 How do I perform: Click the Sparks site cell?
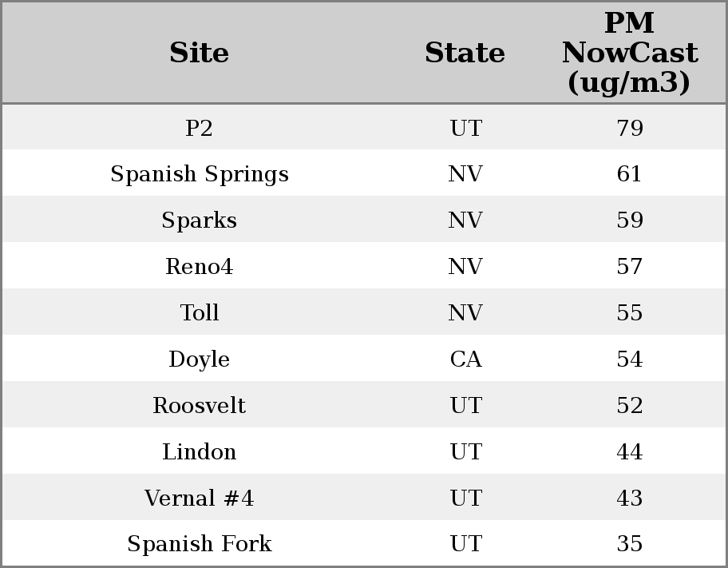click(199, 220)
